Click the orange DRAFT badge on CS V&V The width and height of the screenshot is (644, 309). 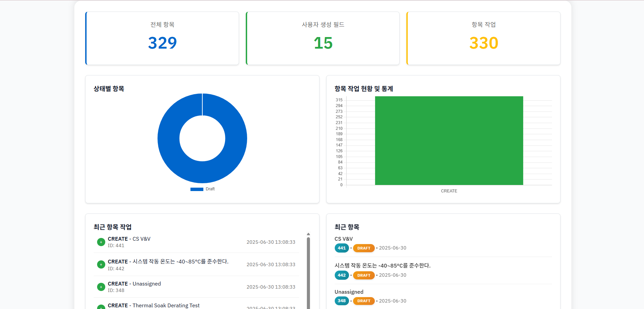(x=363, y=248)
